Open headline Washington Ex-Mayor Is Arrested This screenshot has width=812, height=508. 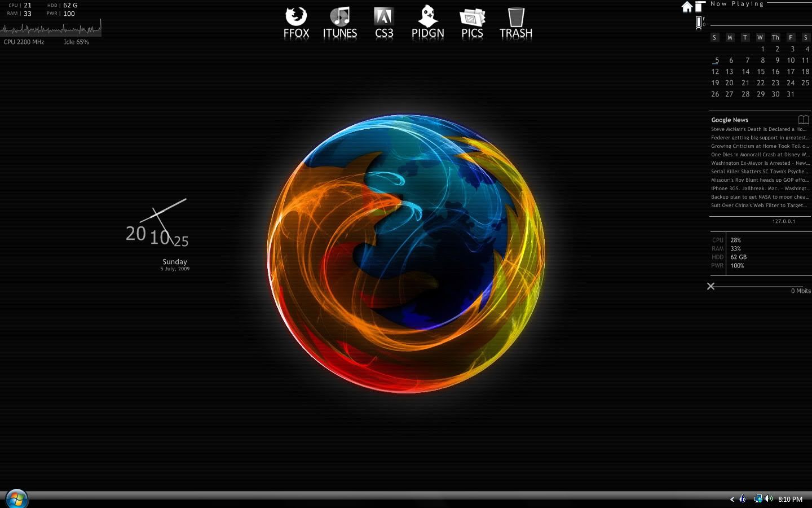[760, 163]
